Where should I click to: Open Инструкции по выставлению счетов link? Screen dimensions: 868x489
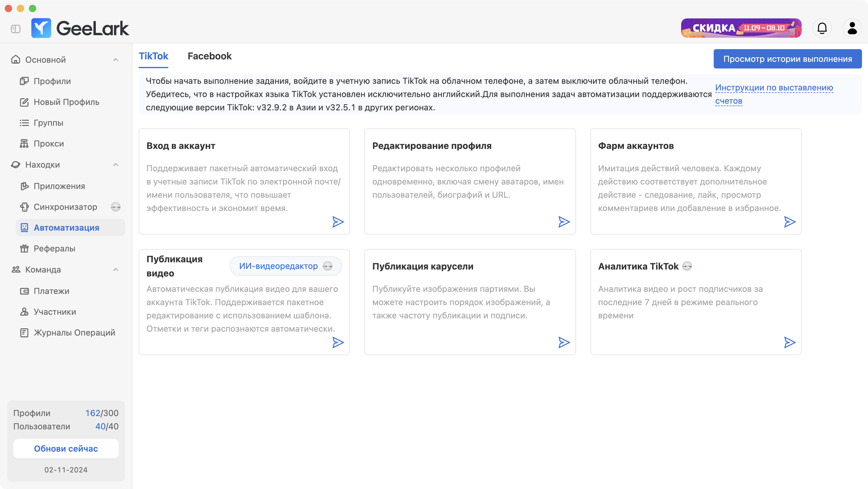(x=774, y=94)
